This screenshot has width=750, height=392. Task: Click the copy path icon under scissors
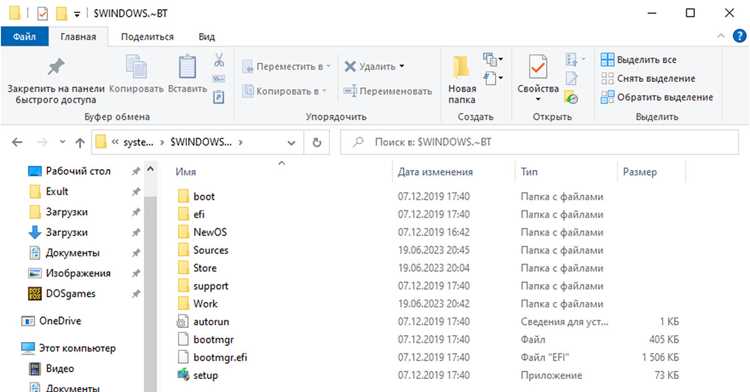[219, 78]
